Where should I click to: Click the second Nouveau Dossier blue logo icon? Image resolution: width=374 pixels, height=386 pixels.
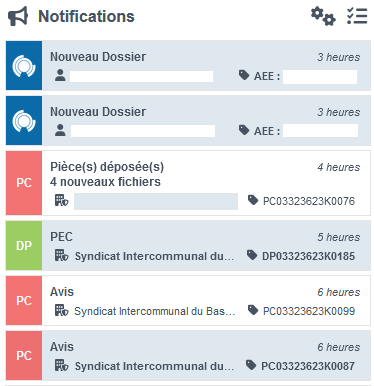(x=24, y=121)
